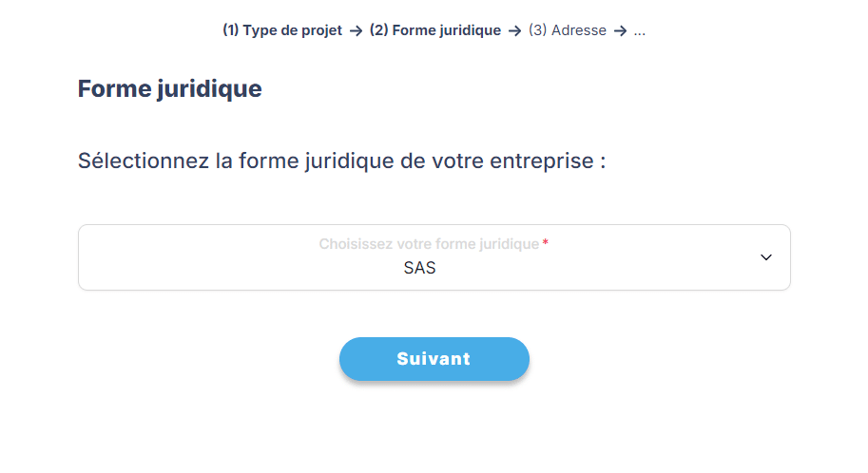Click the bold 'Forme juridique' page heading
868x473 pixels.
coord(169,89)
